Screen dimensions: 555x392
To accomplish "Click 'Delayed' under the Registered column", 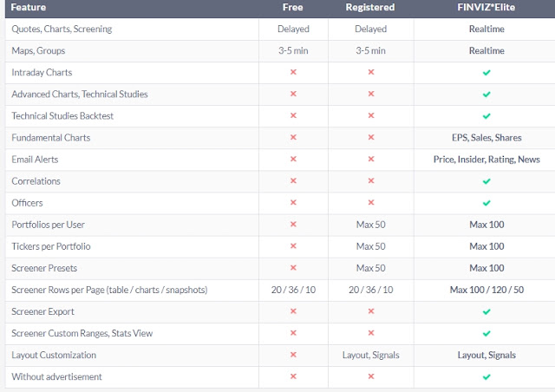I will click(x=370, y=29).
